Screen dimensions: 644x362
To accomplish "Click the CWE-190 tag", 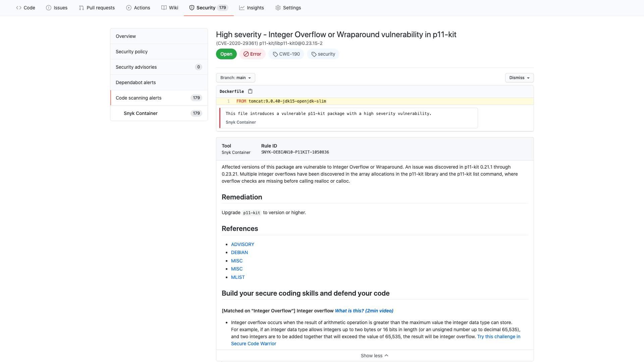I will tap(286, 54).
